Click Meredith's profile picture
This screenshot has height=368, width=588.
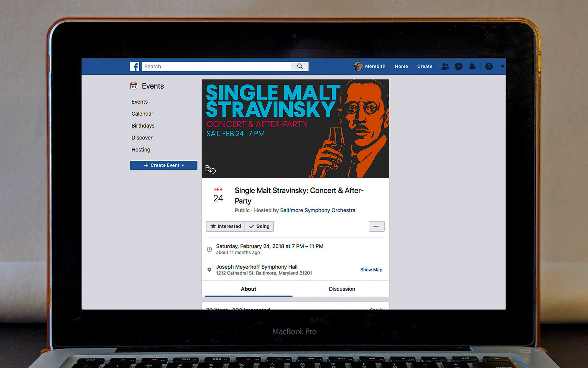tap(358, 66)
